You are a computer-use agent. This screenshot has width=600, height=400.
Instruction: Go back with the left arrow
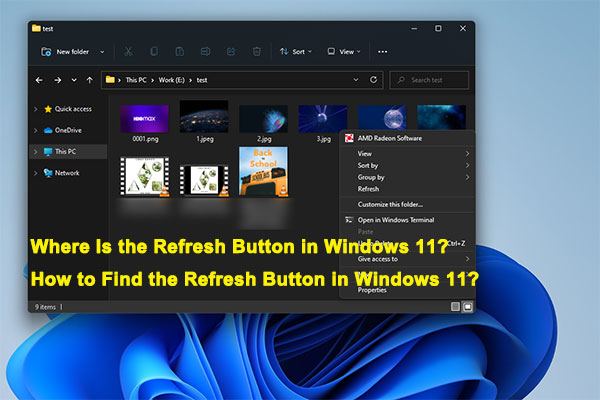(x=39, y=80)
